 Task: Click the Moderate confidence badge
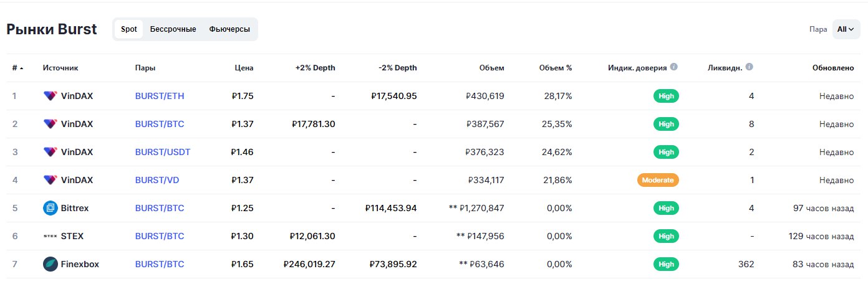point(658,180)
